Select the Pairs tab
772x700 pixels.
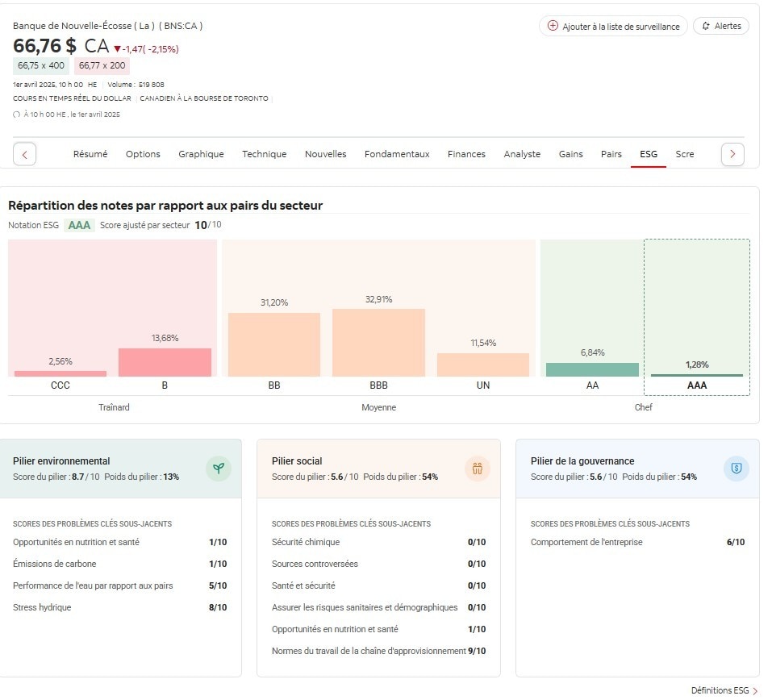(x=611, y=154)
